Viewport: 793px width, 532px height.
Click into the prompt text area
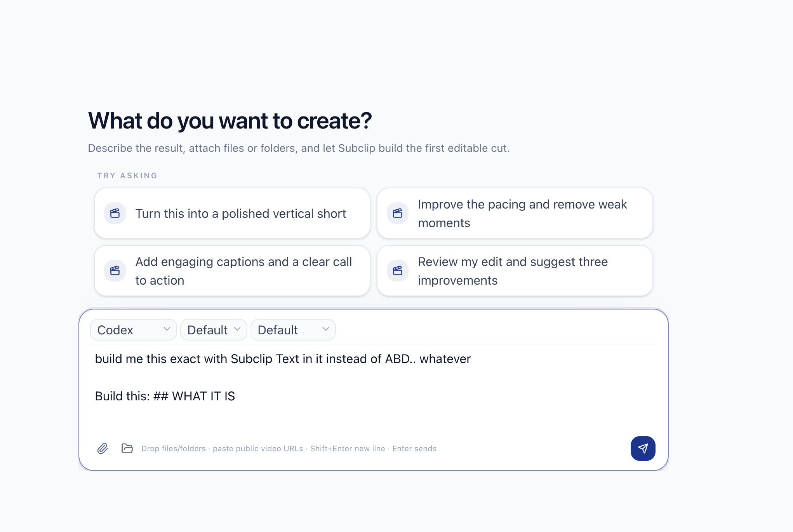(374, 388)
